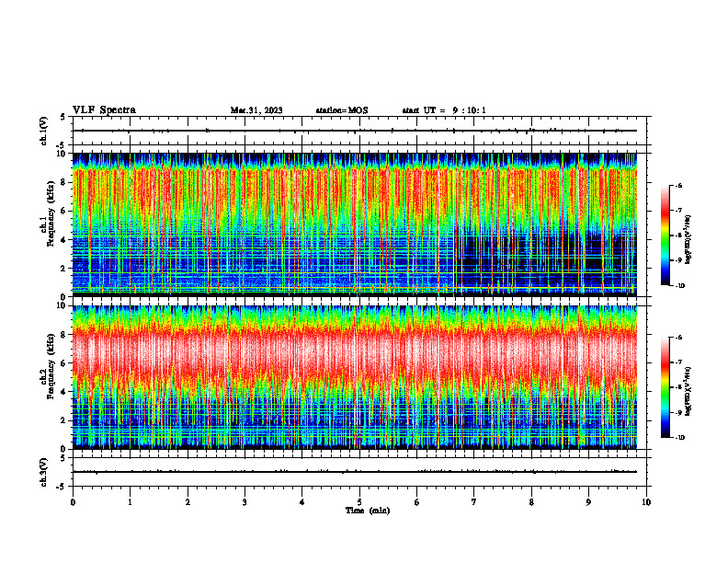Click the 6 kHz tick on ch.2 frequency axis
Screen dimensions: 728x563
pyautogui.click(x=64, y=363)
